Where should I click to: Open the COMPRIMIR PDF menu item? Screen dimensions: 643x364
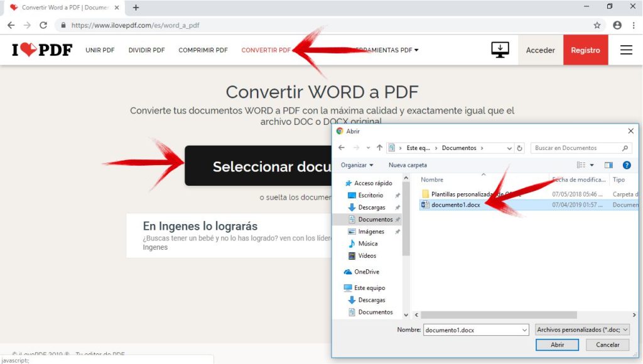coord(203,50)
